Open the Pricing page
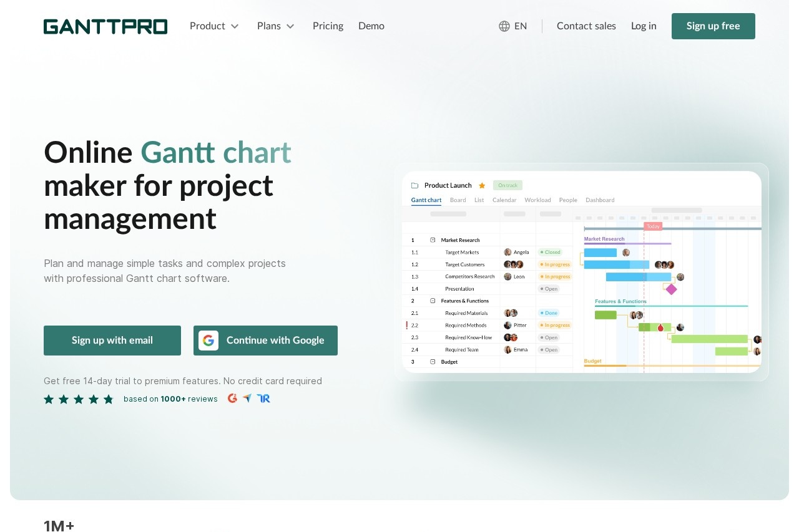The image size is (799, 532). click(x=328, y=26)
